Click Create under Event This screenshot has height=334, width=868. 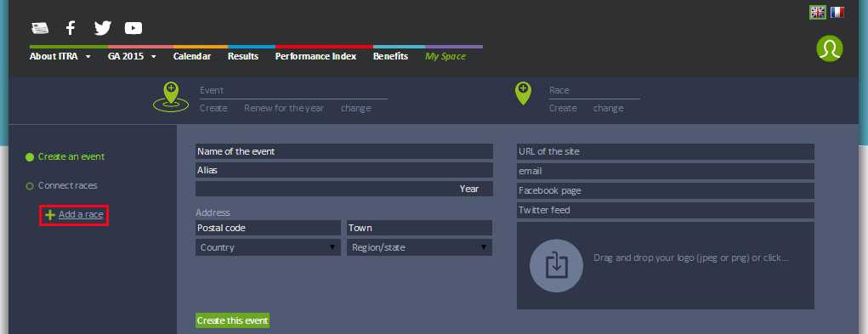click(x=213, y=109)
